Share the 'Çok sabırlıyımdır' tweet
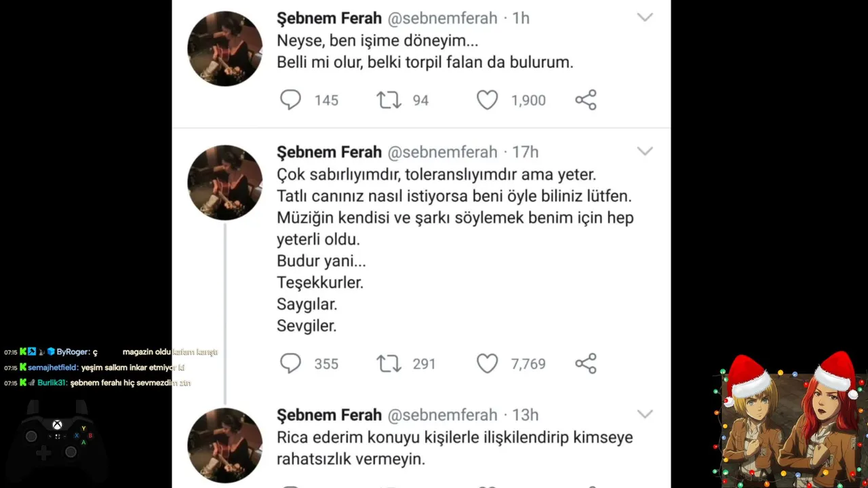This screenshot has height=488, width=868. 586,364
